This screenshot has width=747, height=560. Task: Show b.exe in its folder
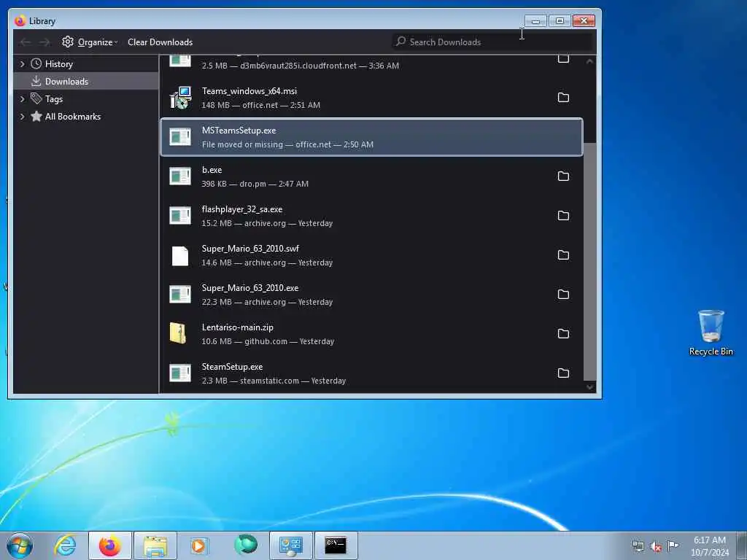pos(563,176)
